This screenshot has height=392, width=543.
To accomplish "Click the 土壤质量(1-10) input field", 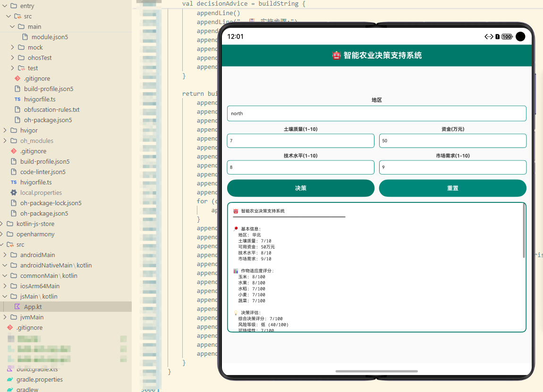I will tap(301, 141).
